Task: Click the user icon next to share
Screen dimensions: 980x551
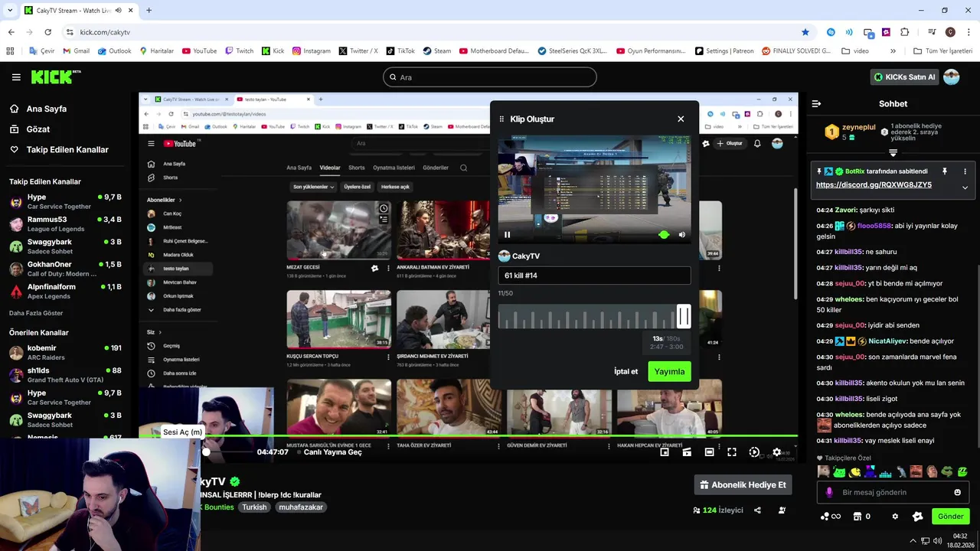Action: click(782, 510)
